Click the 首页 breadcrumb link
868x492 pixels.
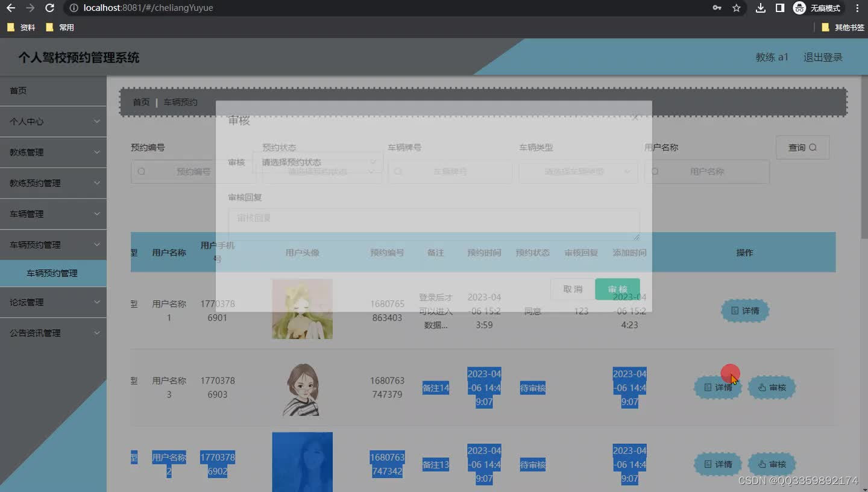(141, 102)
